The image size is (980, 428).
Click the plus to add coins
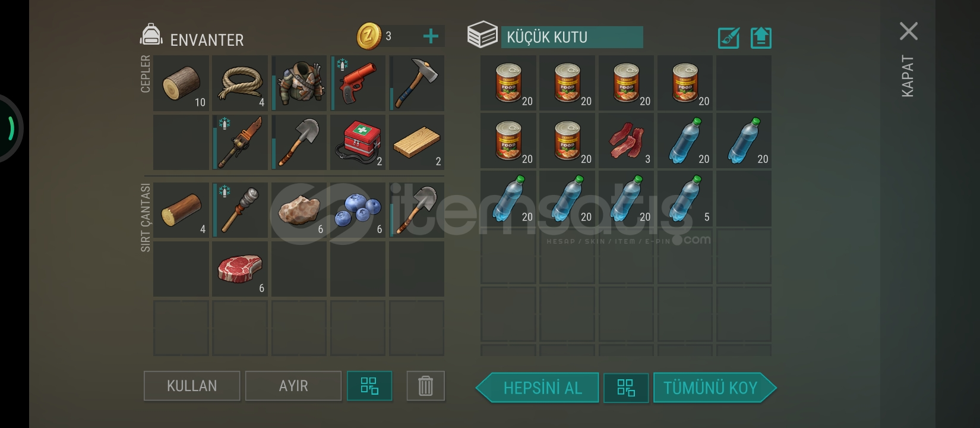click(431, 36)
